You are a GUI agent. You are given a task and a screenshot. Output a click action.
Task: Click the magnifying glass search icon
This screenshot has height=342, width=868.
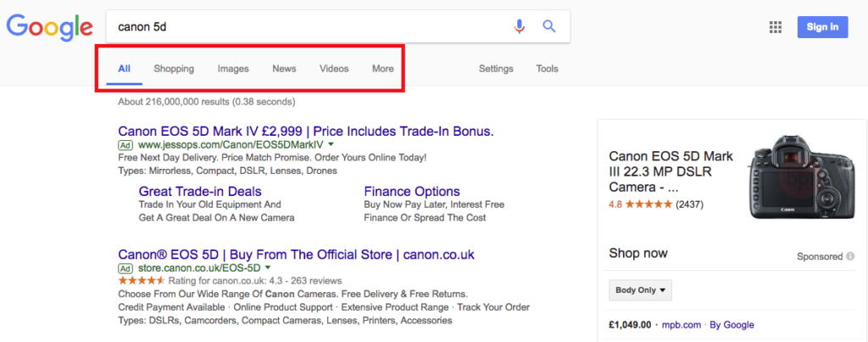click(x=548, y=26)
